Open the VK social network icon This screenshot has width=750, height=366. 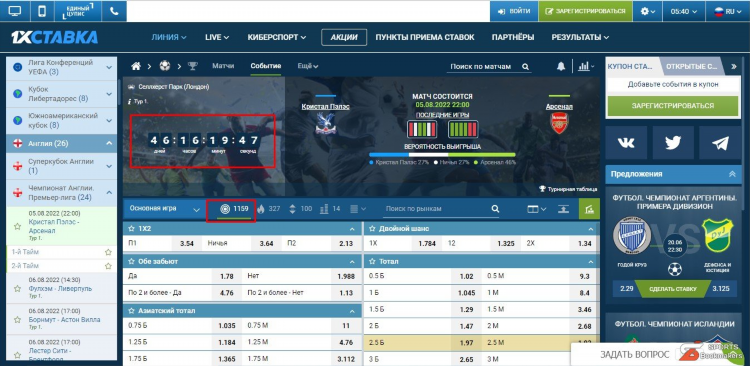pos(626,143)
